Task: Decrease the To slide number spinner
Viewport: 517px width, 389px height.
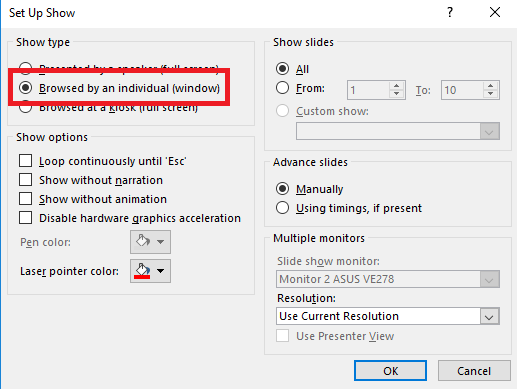Action: tap(490, 94)
